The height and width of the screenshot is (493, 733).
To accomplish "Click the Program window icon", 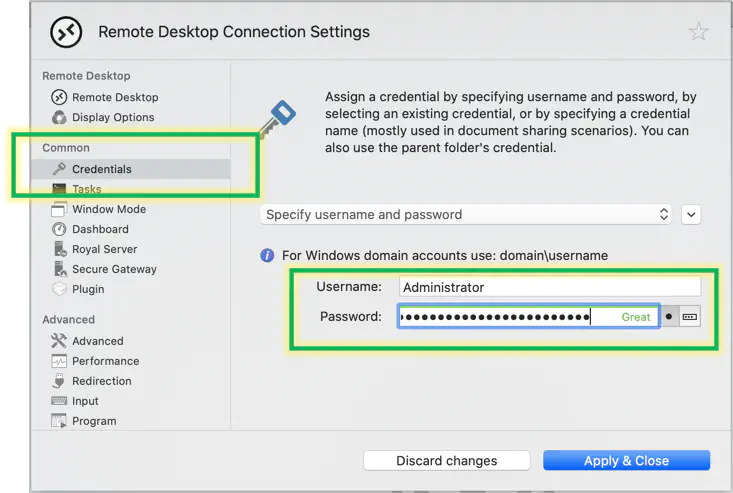I will click(x=59, y=421).
